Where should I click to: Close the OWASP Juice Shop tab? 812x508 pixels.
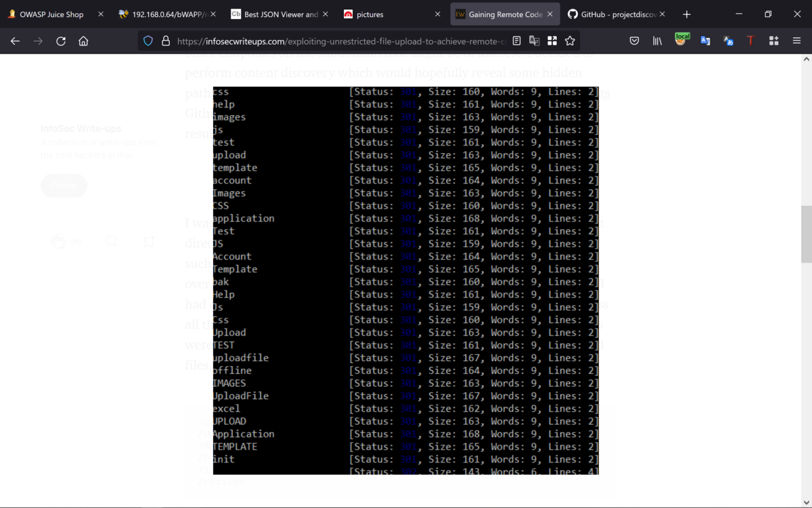(x=101, y=14)
